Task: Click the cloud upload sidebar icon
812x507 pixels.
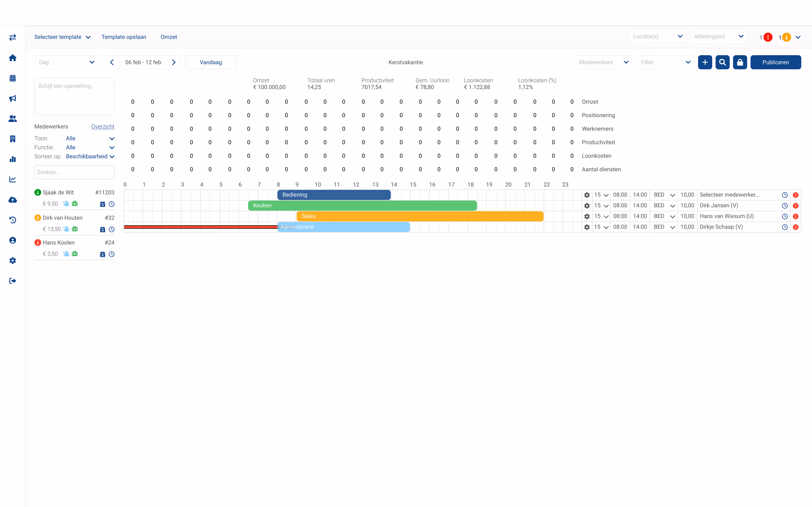Action: coord(13,200)
